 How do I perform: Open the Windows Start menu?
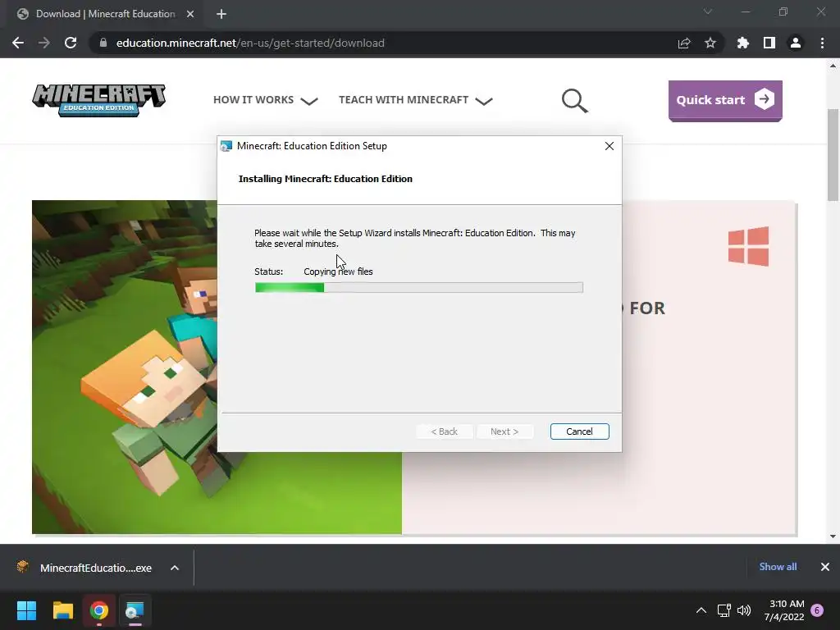click(x=26, y=610)
